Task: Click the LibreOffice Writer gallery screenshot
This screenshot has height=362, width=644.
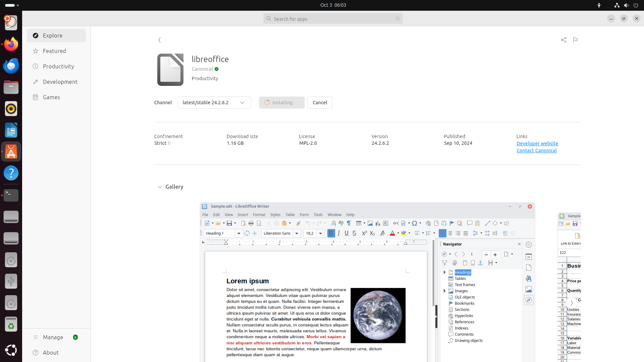Action: (367, 282)
